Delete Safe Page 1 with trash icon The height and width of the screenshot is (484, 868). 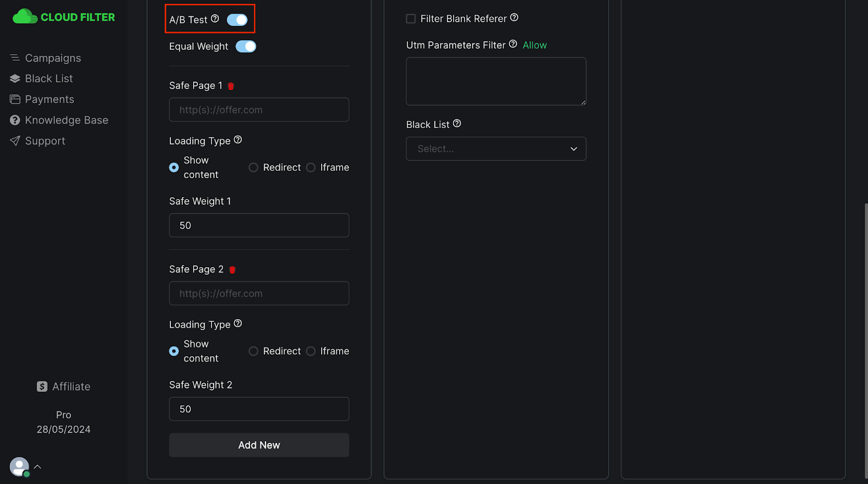pyautogui.click(x=231, y=86)
